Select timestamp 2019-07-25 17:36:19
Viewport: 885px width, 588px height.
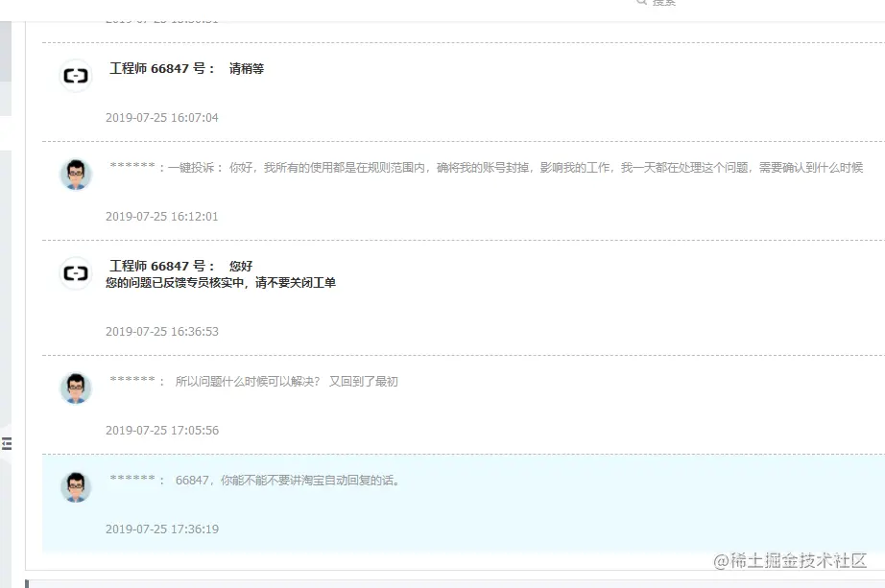pyautogui.click(x=162, y=529)
